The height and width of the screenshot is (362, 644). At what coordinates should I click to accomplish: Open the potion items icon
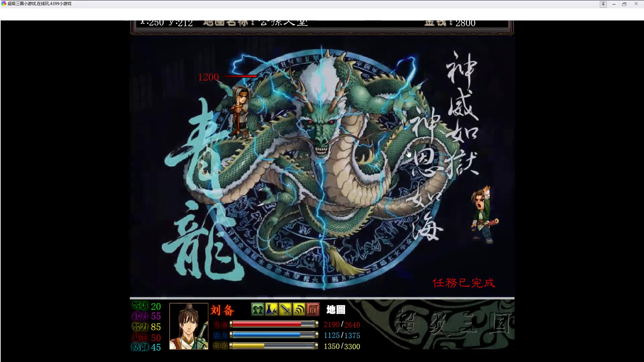point(272,309)
